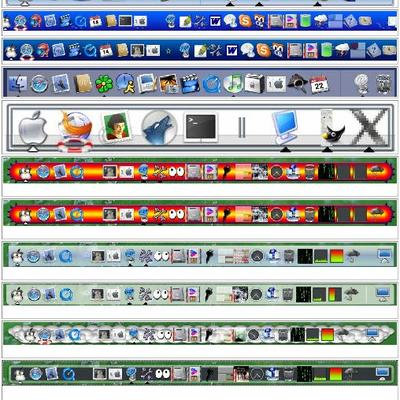The height and width of the screenshot is (400, 400).
Task: Click googly eyes in dark charcoal dock
Action: point(163,374)
